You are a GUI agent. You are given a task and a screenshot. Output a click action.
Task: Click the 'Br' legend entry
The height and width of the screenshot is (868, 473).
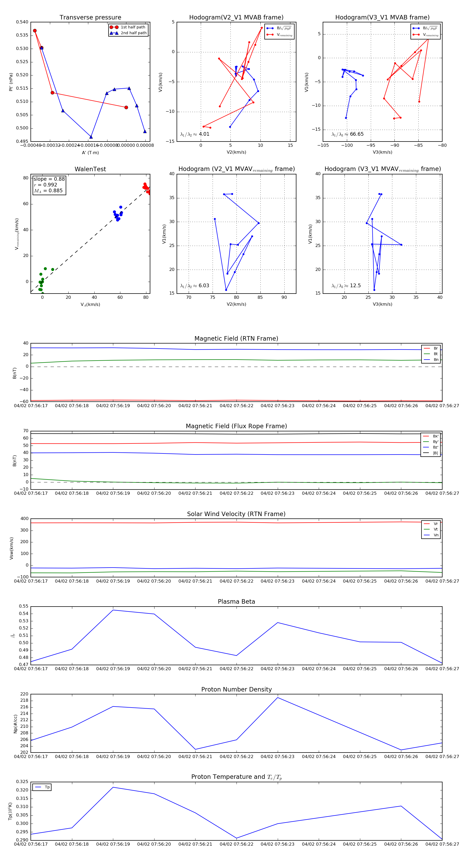click(431, 349)
